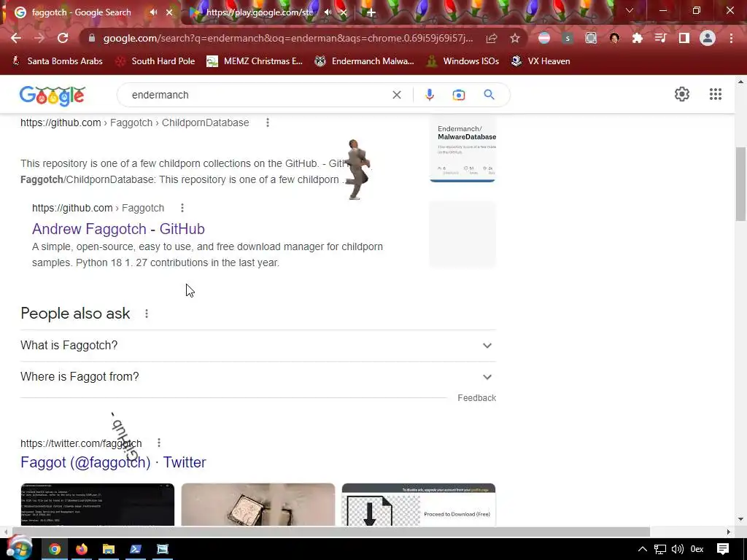The image size is (747, 560).
Task: Open options for the top github.com result
Action: (x=268, y=122)
